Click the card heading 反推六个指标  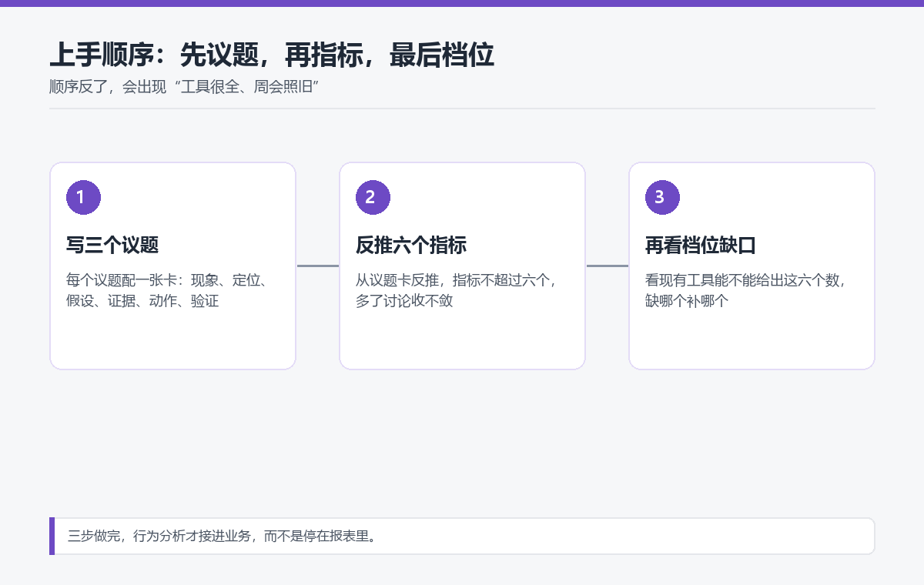411,246
